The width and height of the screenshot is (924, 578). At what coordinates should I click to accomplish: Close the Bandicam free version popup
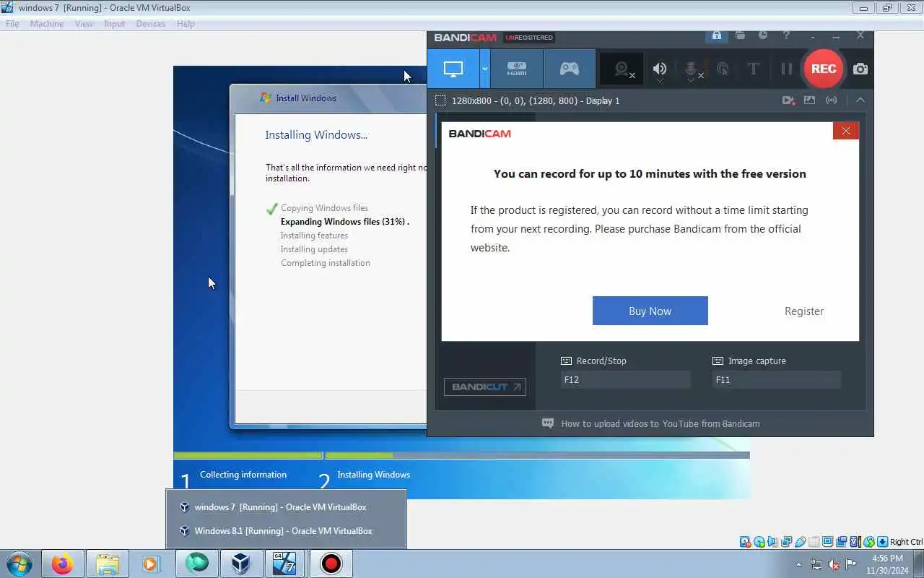[845, 131]
